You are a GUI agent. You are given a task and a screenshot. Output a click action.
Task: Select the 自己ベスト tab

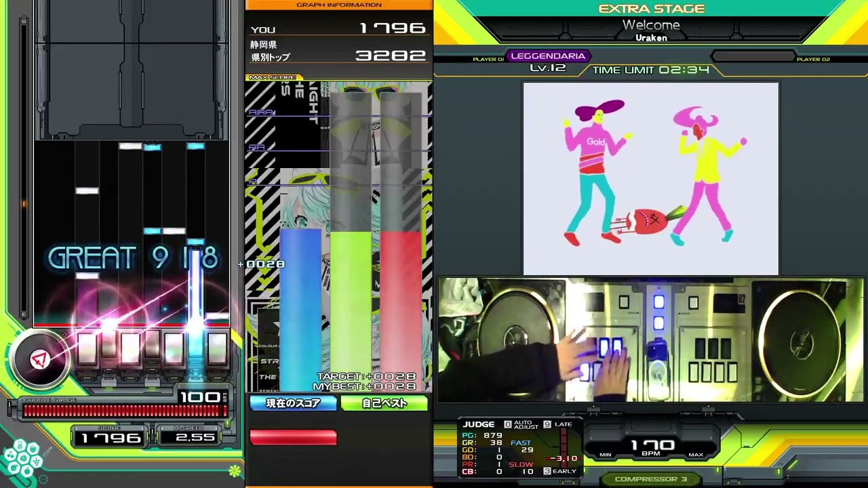pyautogui.click(x=384, y=403)
